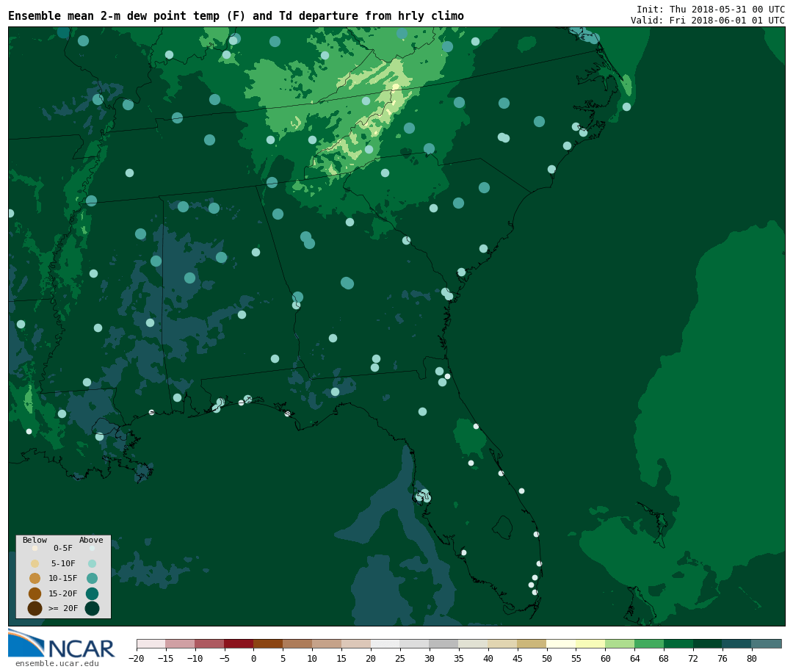Select the pale yellow 55 to 60 swatch
Screen dimensions: 793x672
(590, 644)
